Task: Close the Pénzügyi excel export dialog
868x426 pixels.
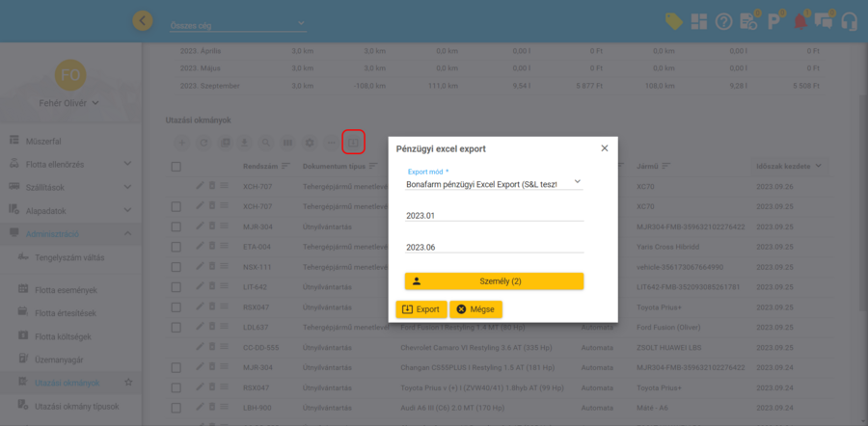Action: tap(605, 148)
